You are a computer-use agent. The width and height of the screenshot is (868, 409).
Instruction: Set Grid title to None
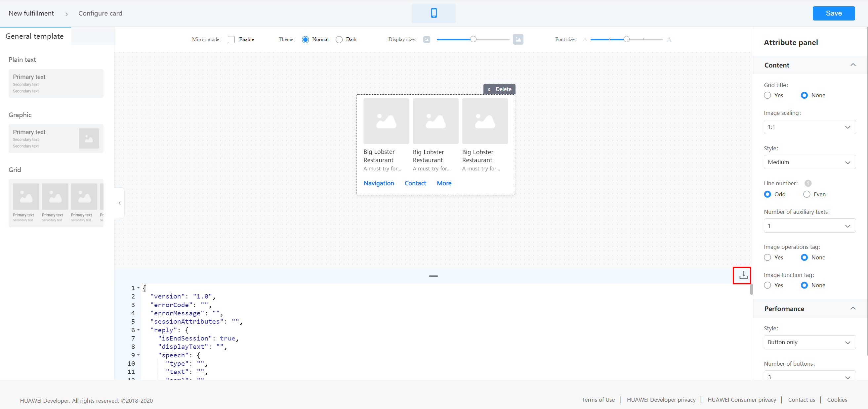pos(804,95)
